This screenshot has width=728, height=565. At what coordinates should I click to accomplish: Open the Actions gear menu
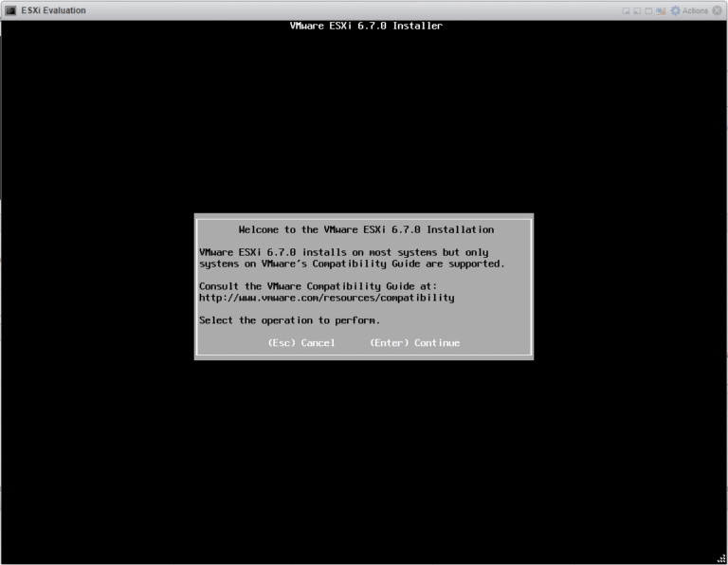[689, 10]
